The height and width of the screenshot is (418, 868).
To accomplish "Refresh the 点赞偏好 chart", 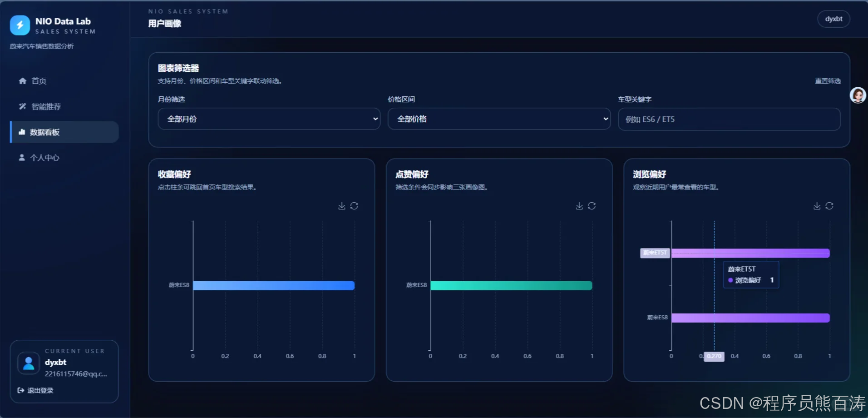I will pyautogui.click(x=592, y=206).
